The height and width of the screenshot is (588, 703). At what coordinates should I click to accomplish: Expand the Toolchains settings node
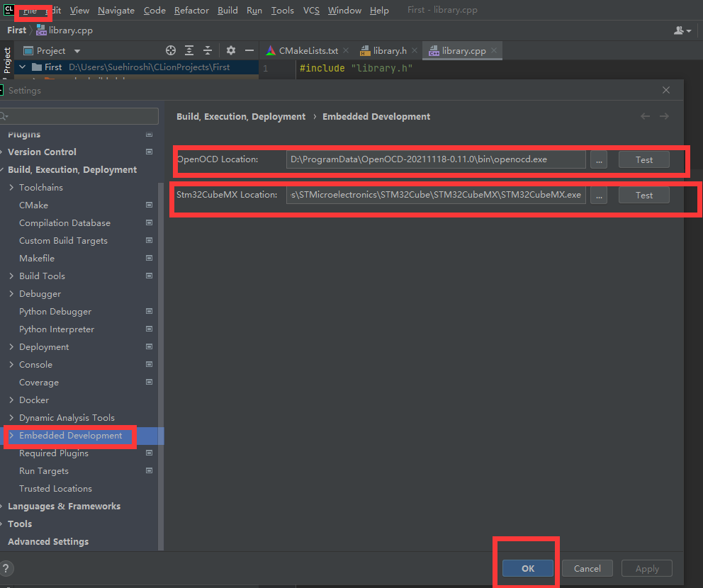[11, 187]
